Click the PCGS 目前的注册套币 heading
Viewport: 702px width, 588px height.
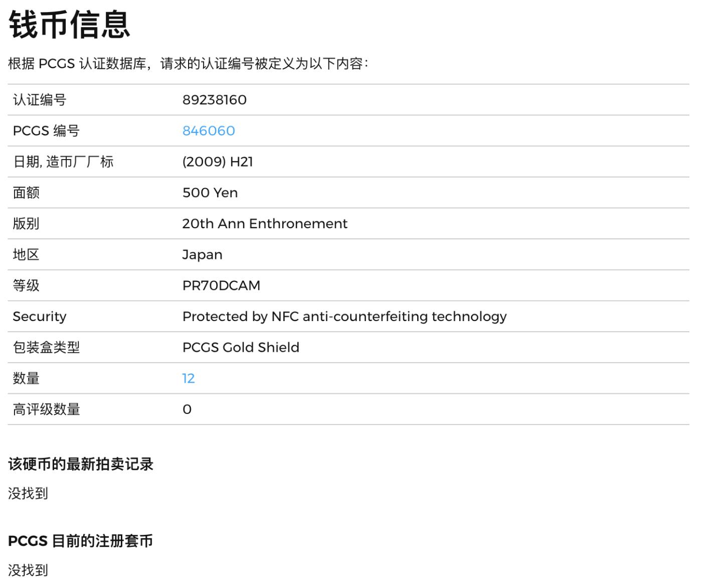pos(80,541)
